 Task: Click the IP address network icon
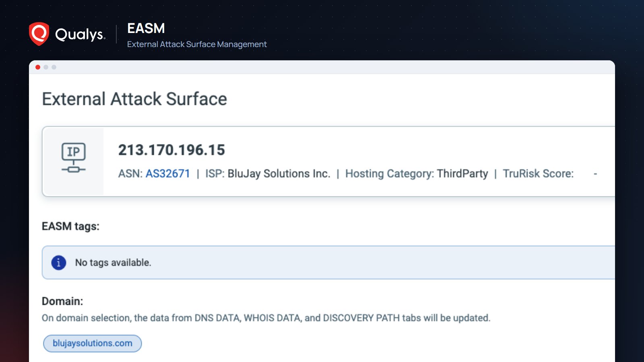coord(73,158)
